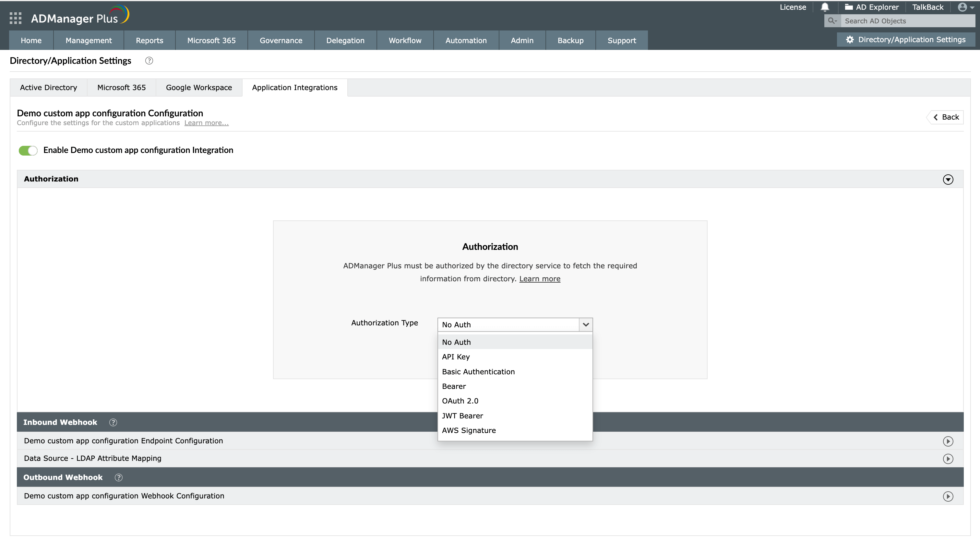Click the apps grid icon near ADManager Plus logo
This screenshot has width=980, height=560.
(x=15, y=18)
